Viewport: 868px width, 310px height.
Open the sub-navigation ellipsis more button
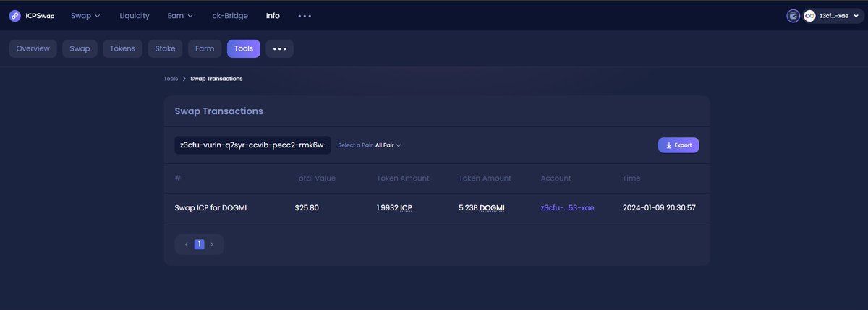279,48
